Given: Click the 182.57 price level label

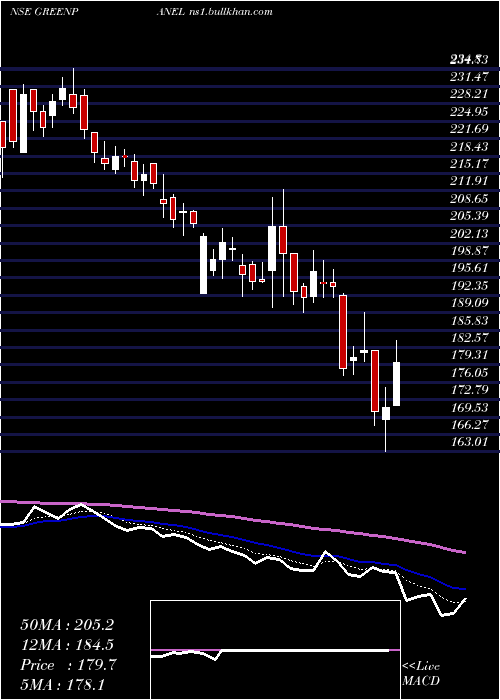Looking at the screenshot, I should [469, 338].
